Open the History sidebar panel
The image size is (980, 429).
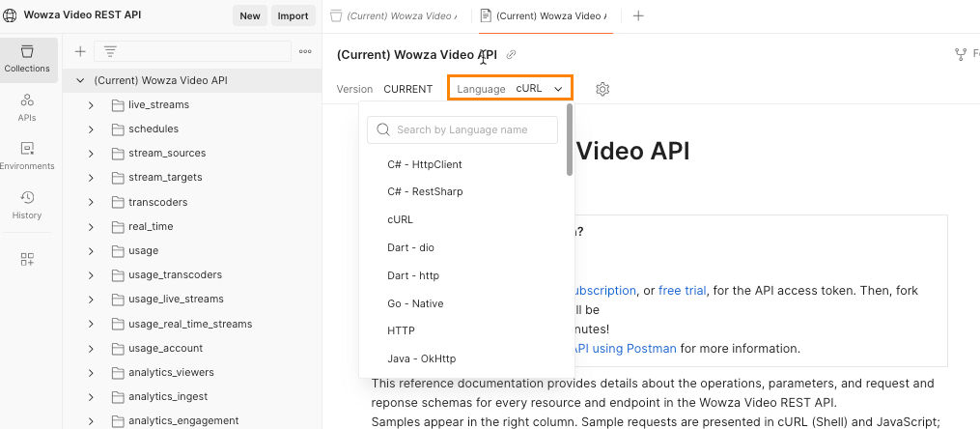coord(26,205)
